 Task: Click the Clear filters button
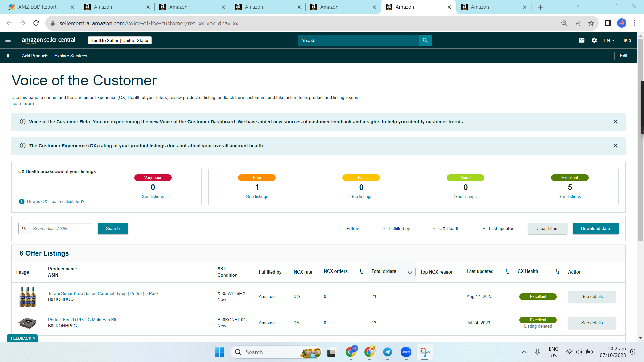click(547, 229)
